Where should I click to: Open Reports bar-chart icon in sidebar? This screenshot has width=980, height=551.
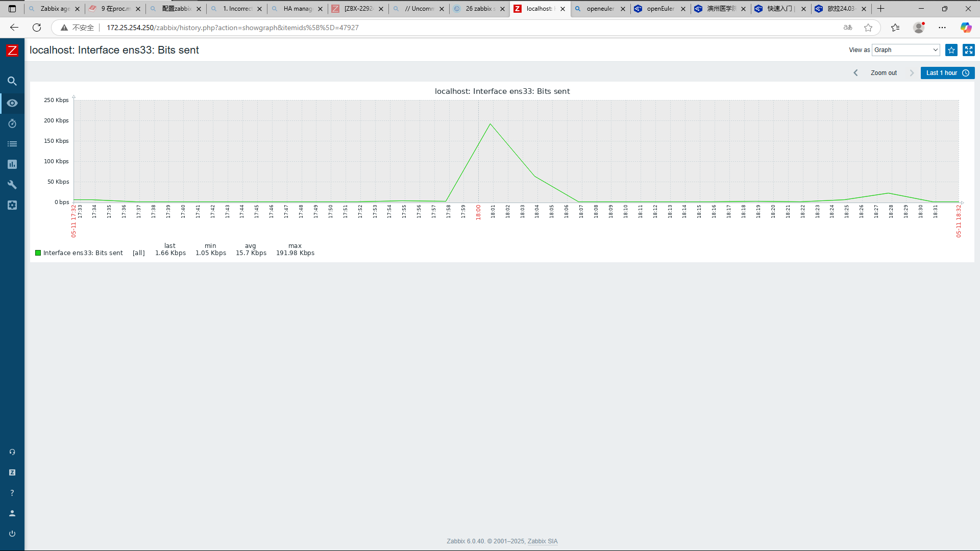pyautogui.click(x=12, y=164)
